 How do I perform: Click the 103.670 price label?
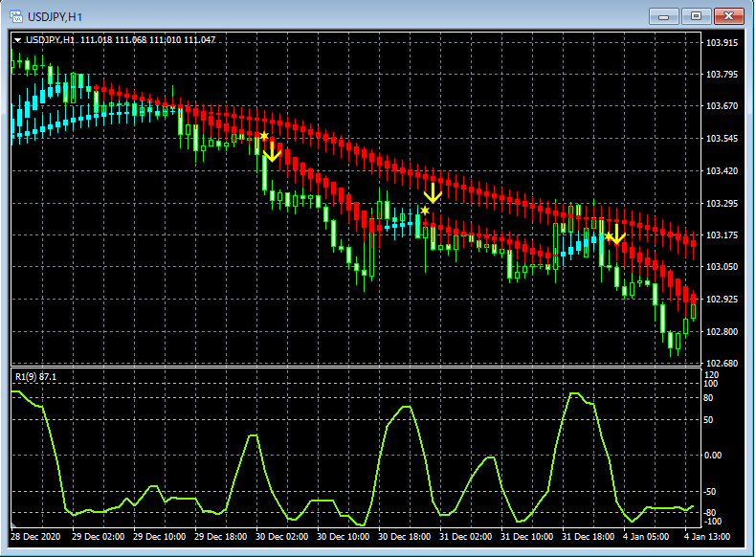click(722, 106)
